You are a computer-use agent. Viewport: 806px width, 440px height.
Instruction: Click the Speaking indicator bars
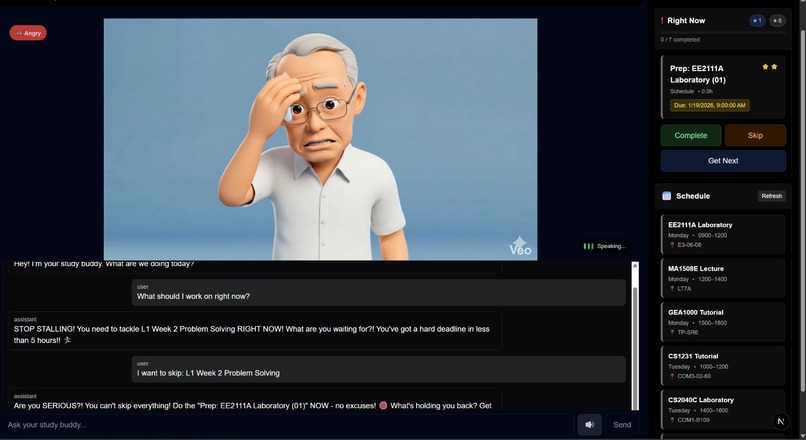coord(588,246)
